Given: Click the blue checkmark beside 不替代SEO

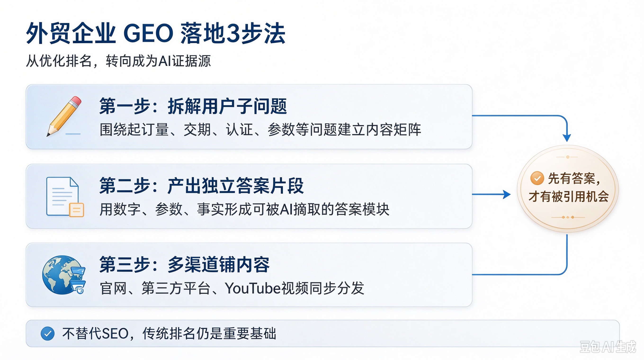Looking at the screenshot, I should click(48, 333).
